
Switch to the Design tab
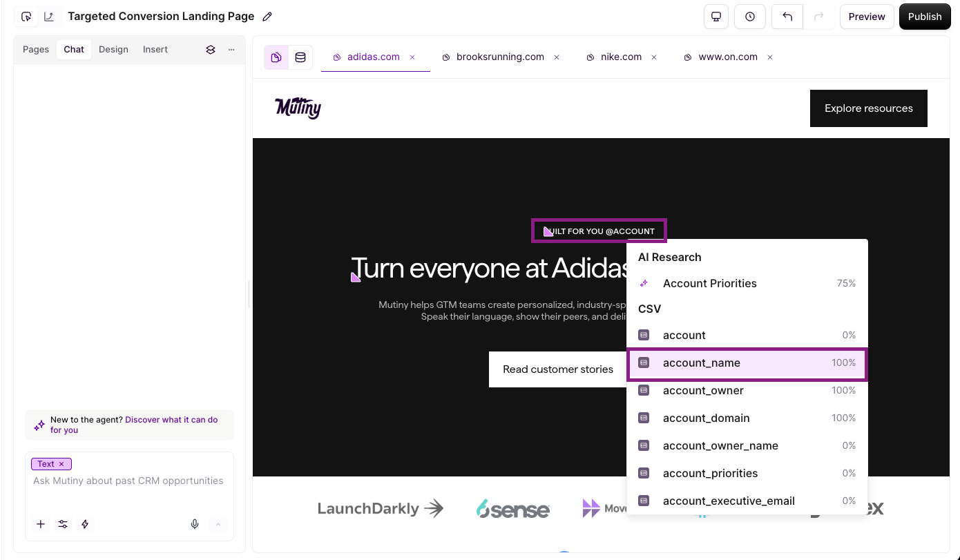[113, 50]
